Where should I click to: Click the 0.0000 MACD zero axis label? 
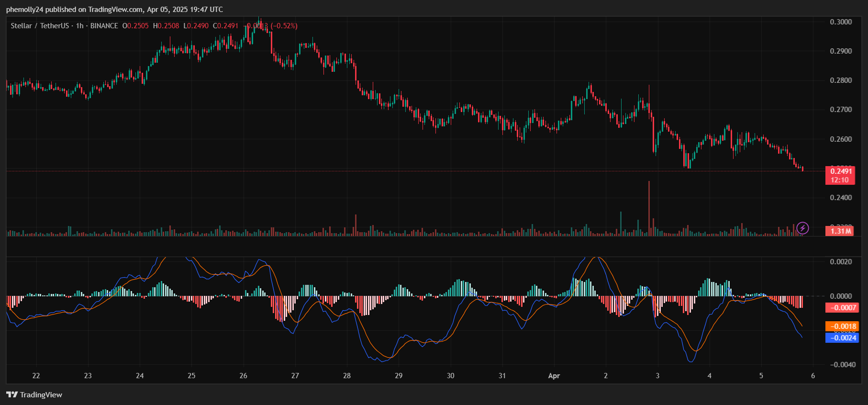tap(840, 296)
